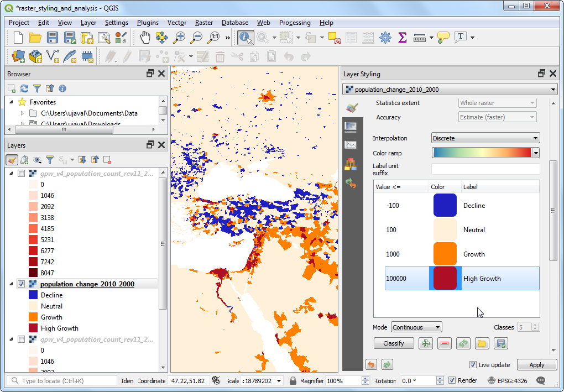Open the Processing menu
This screenshot has width=564, height=392.
(295, 23)
